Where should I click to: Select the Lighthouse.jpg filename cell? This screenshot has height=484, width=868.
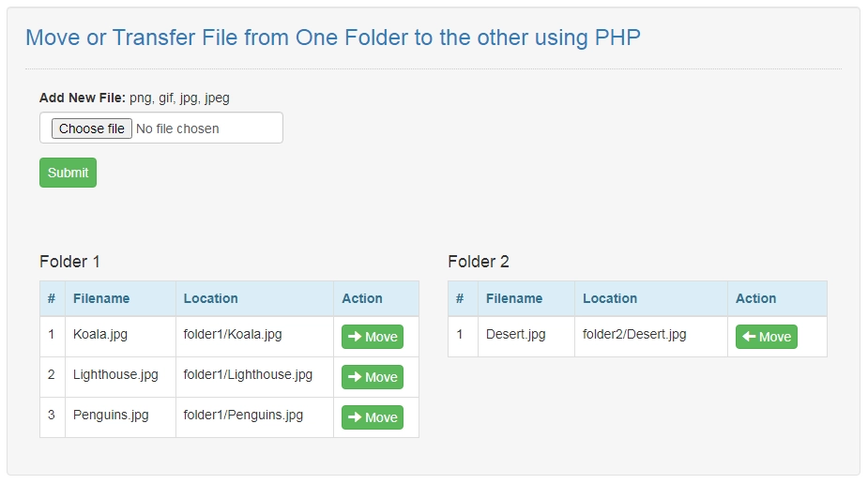tap(115, 374)
